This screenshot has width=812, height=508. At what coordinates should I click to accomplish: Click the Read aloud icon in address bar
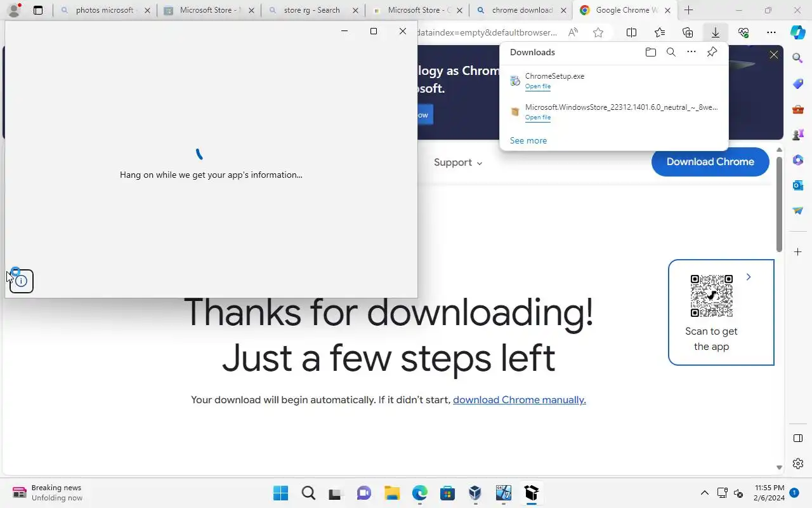click(573, 32)
